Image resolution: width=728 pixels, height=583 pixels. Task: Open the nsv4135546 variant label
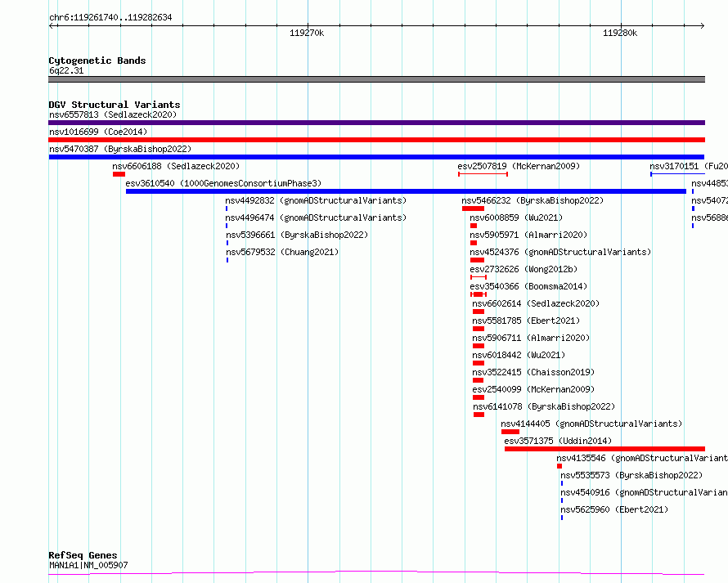pyautogui.click(x=642, y=458)
